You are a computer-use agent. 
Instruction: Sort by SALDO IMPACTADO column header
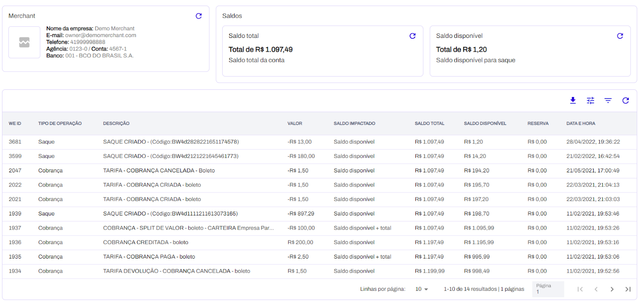click(354, 124)
